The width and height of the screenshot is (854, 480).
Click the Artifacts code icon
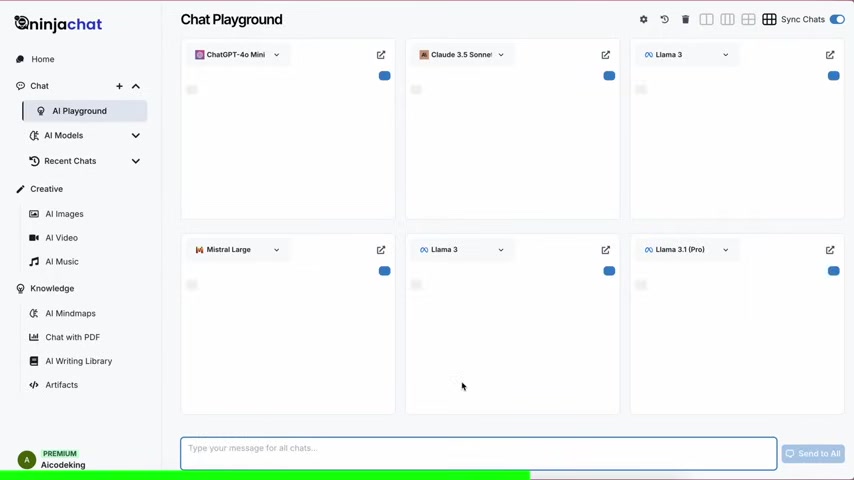[34, 385]
